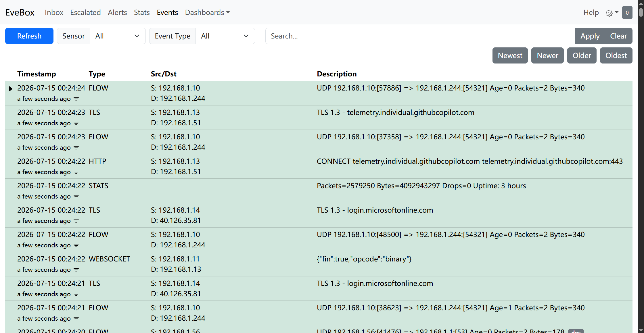
Task: Click source 192.168.1.11 in WEBSOCKET row
Action: coord(175,259)
